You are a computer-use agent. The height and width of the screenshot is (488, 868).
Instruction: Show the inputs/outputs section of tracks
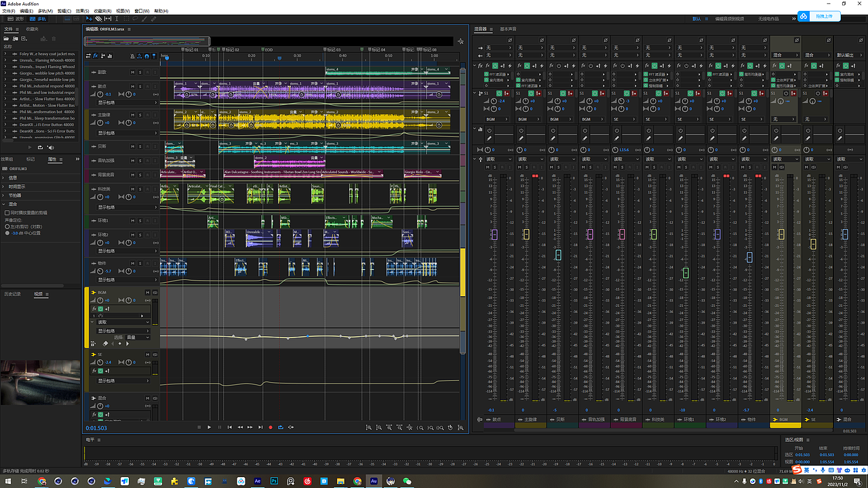pyautogui.click(x=88, y=56)
